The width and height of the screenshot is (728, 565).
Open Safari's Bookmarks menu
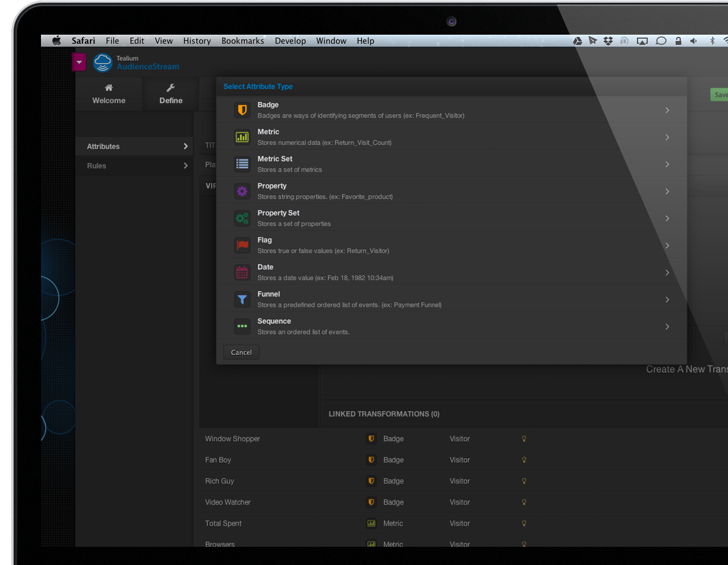coord(242,41)
